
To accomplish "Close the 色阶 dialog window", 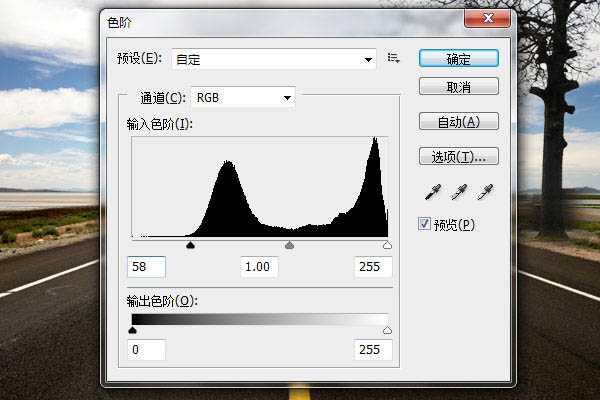I will [486, 19].
